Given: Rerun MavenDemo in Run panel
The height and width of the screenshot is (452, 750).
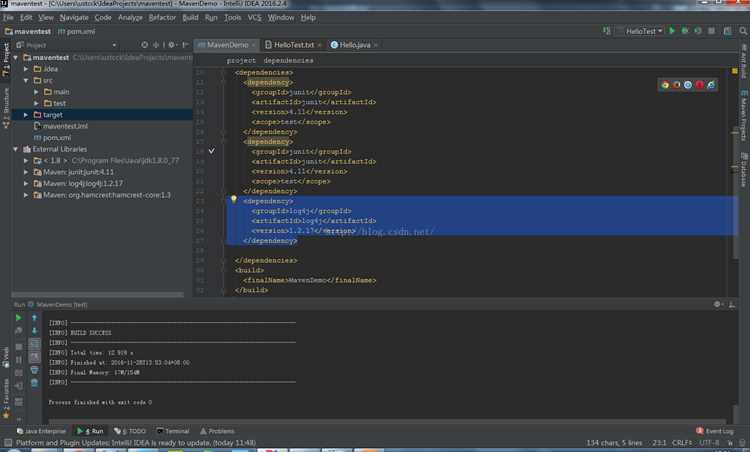Looking at the screenshot, I should click(19, 318).
